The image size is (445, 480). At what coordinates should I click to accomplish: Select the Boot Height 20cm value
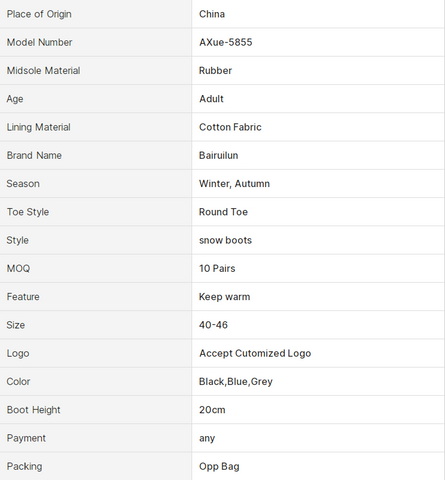212,410
